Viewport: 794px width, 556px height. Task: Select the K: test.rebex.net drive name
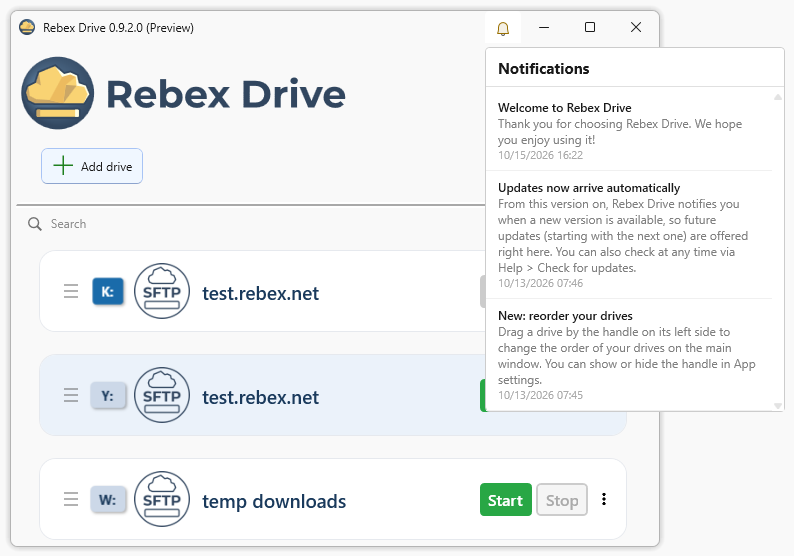[260, 293]
